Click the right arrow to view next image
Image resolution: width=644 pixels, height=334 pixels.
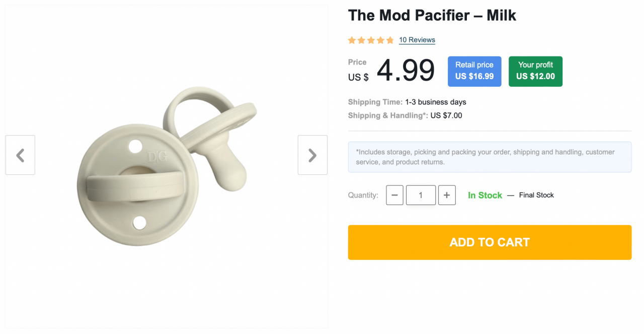coord(312,155)
